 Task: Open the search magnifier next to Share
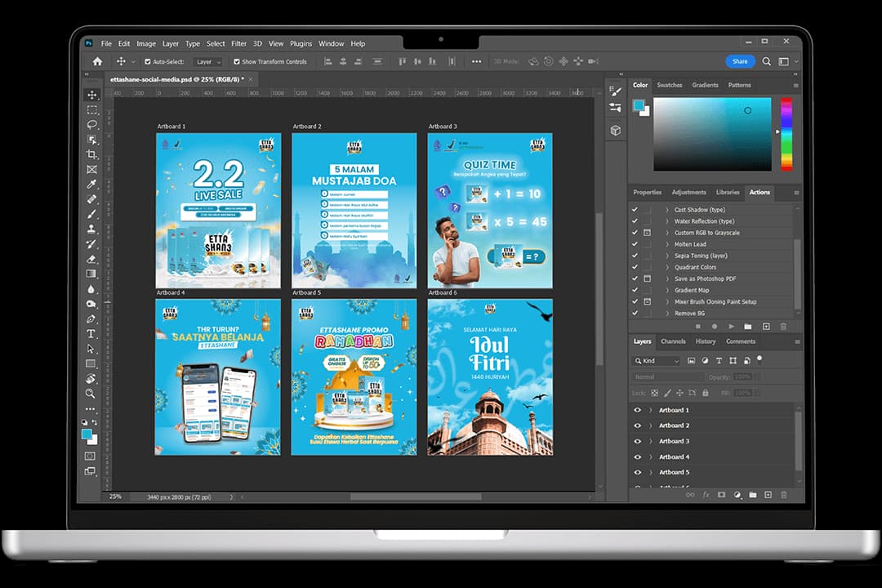coord(766,61)
